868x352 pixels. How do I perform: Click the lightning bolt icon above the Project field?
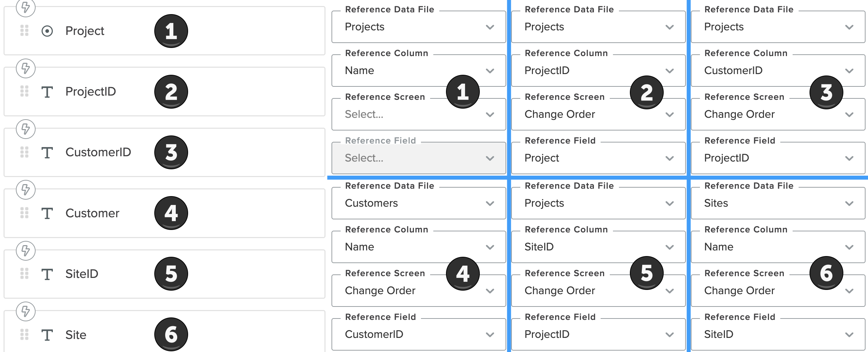pos(26,7)
